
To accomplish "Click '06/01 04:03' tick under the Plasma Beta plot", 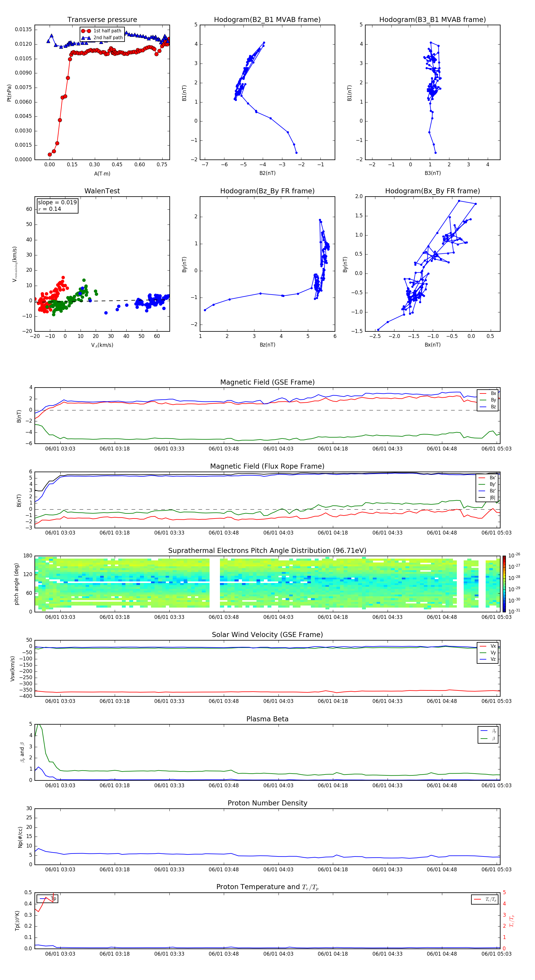I will click(x=278, y=785).
